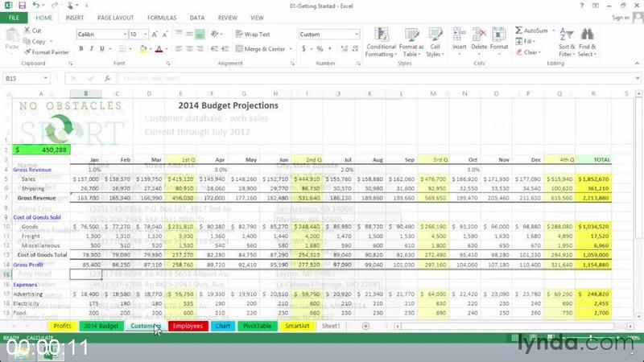
Task: Switch to the REVIEW ribbon tab
Action: point(228,18)
